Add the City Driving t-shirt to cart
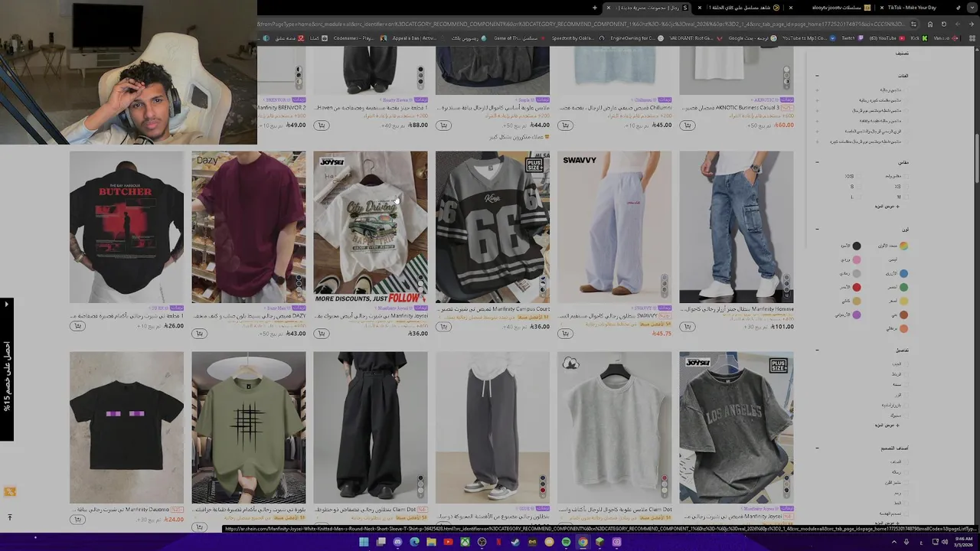Image resolution: width=980 pixels, height=551 pixels. [322, 334]
